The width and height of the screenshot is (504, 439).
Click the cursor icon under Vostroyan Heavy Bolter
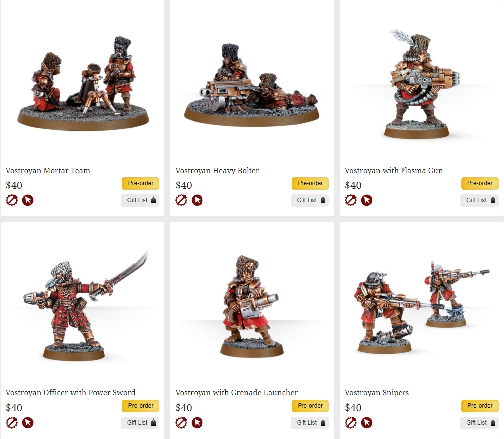197,200
